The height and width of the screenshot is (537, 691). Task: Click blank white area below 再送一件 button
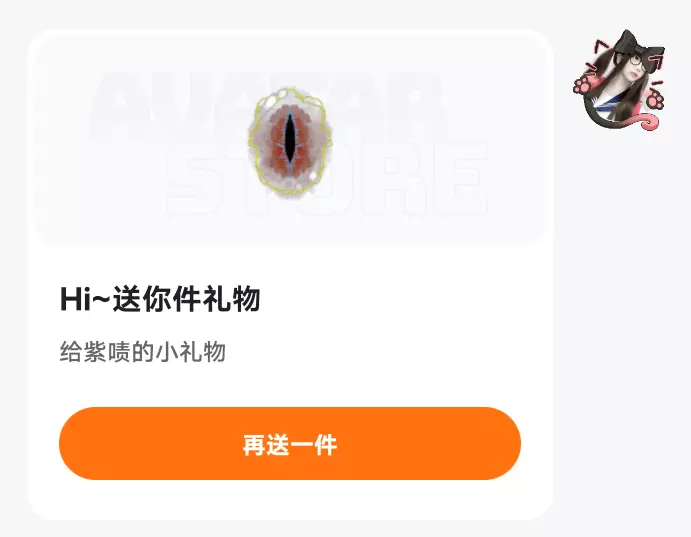(290, 500)
